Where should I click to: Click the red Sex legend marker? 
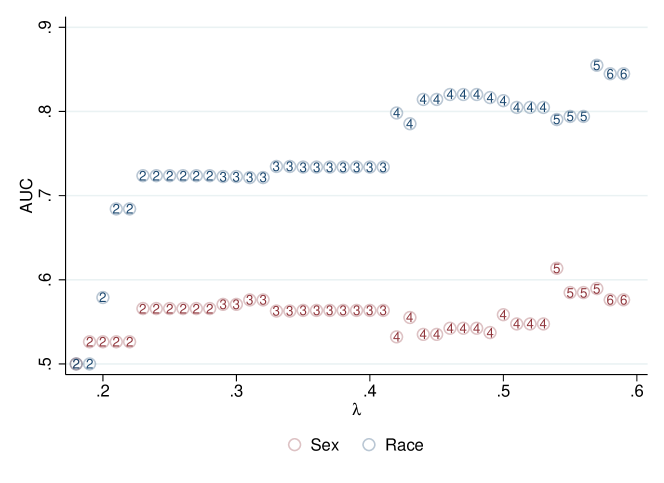[x=294, y=445]
